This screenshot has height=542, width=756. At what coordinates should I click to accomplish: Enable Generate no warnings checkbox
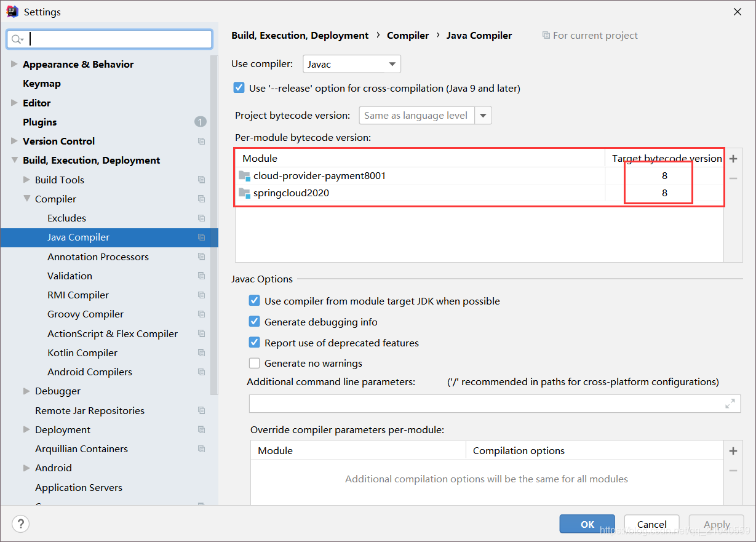tap(254, 363)
